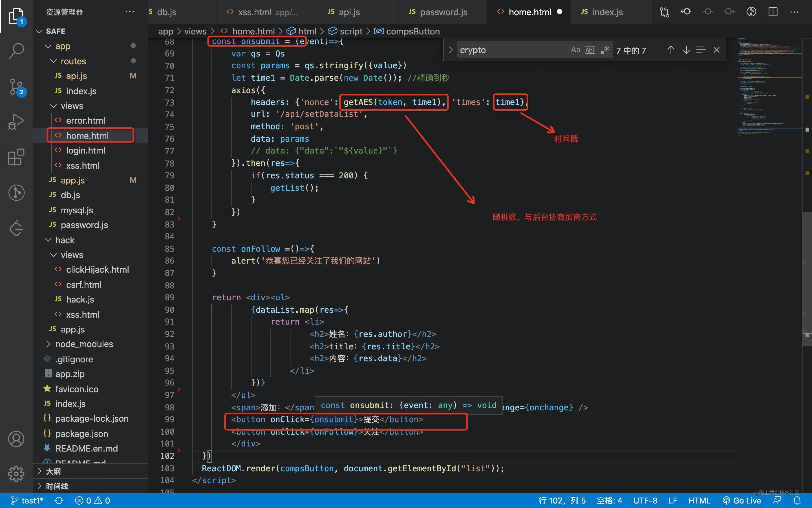Screen dimensions: 812x508
Task: Click the editor vertical scrollbar thumb
Action: 807,279
